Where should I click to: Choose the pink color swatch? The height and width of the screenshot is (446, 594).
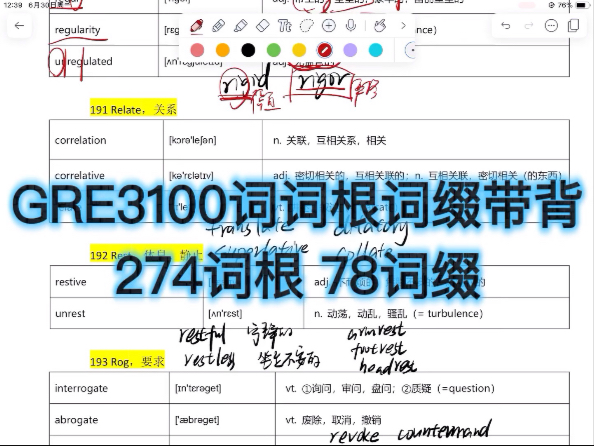197,50
